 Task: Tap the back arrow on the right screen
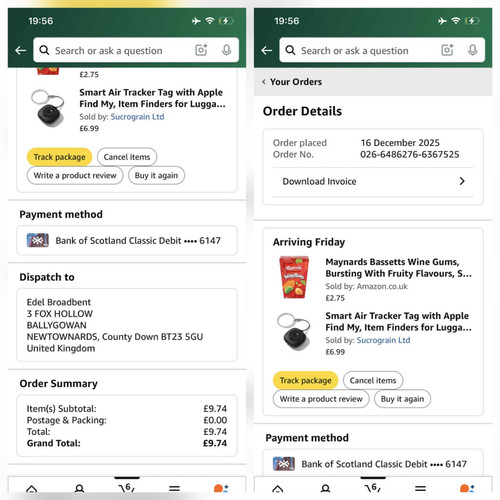point(267,51)
